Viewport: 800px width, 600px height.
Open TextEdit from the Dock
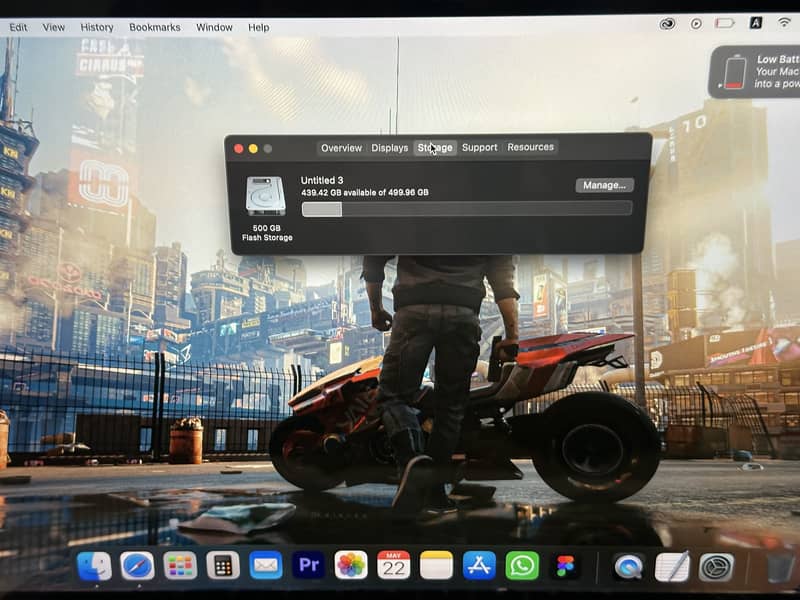672,567
